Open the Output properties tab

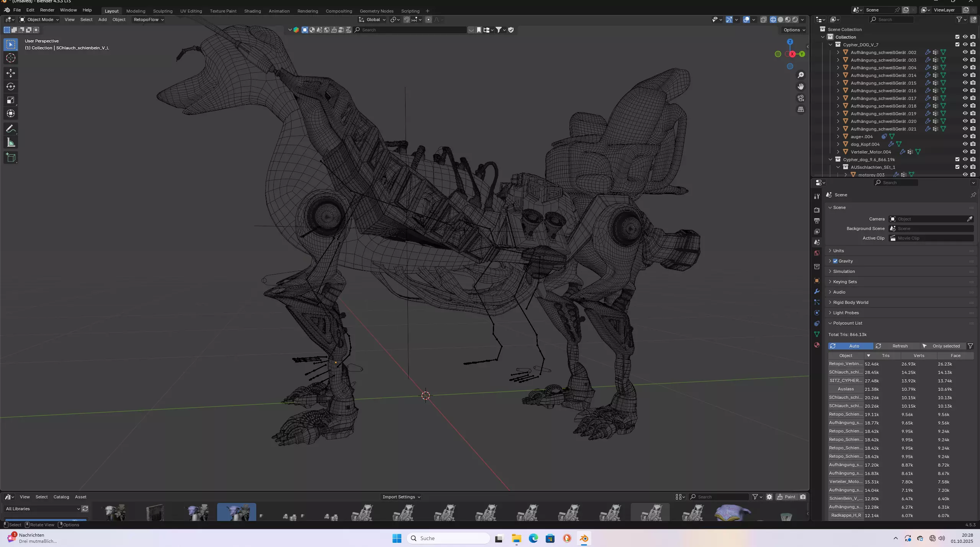pos(817,221)
